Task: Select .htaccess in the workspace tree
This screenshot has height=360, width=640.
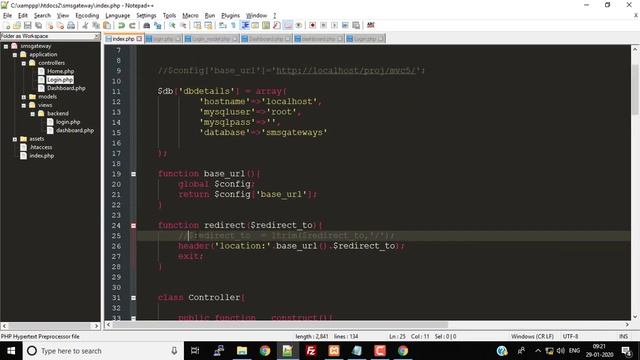Action: point(41,147)
